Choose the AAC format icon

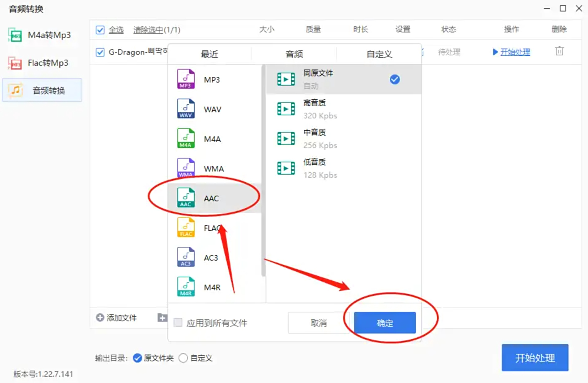tap(186, 198)
